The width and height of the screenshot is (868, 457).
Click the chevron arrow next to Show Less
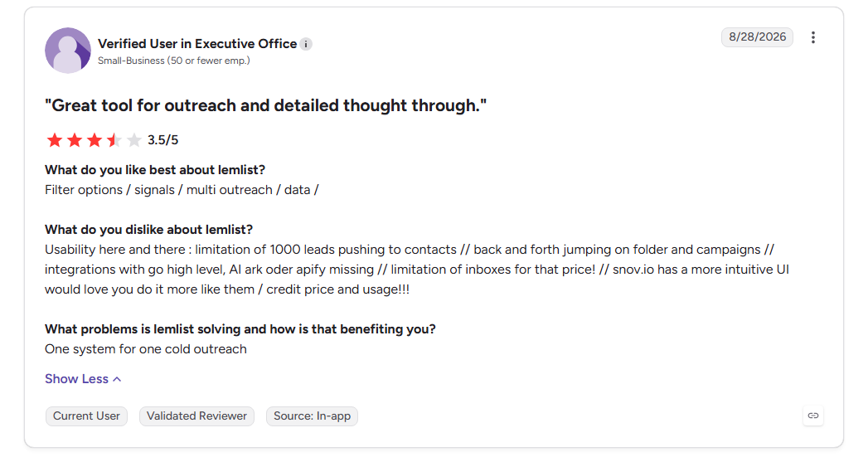click(x=117, y=379)
